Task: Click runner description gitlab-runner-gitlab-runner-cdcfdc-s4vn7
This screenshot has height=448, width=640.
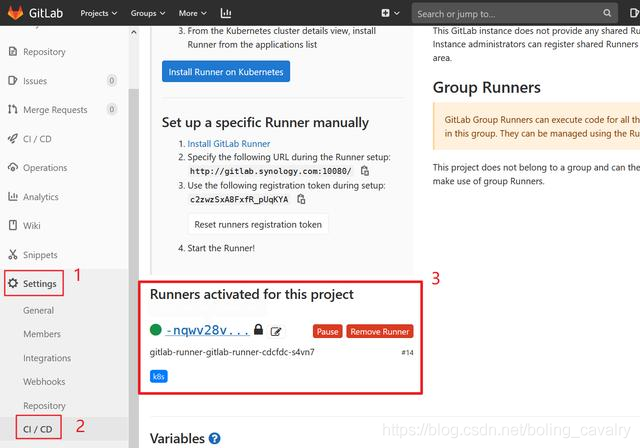Action: pos(232,352)
